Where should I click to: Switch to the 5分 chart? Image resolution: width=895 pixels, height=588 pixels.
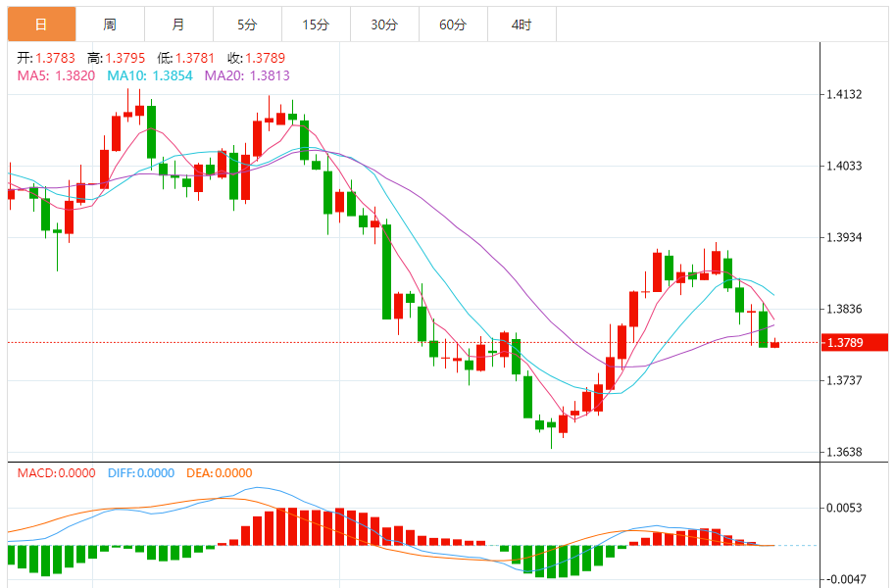tap(247, 24)
